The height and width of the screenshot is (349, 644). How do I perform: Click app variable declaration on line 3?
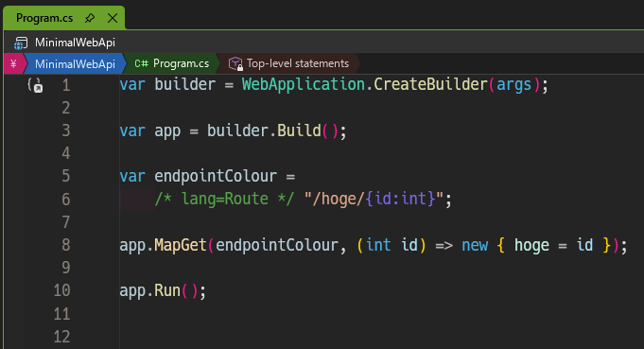tap(167, 131)
